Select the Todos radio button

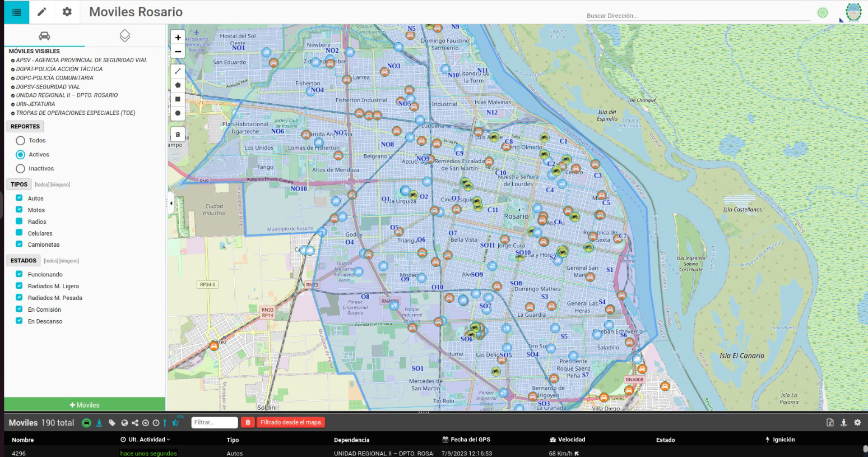pos(21,141)
